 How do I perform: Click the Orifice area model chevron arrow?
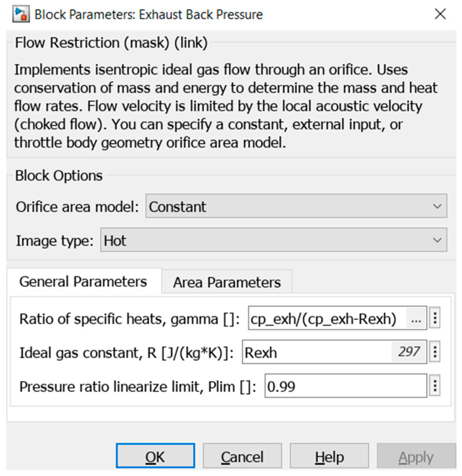[x=437, y=206]
